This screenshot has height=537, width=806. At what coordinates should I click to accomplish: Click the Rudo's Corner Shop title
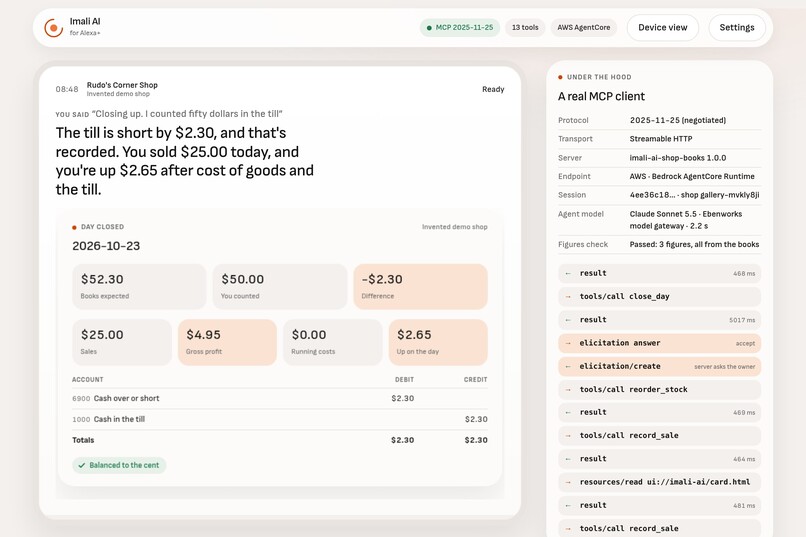[122, 85]
